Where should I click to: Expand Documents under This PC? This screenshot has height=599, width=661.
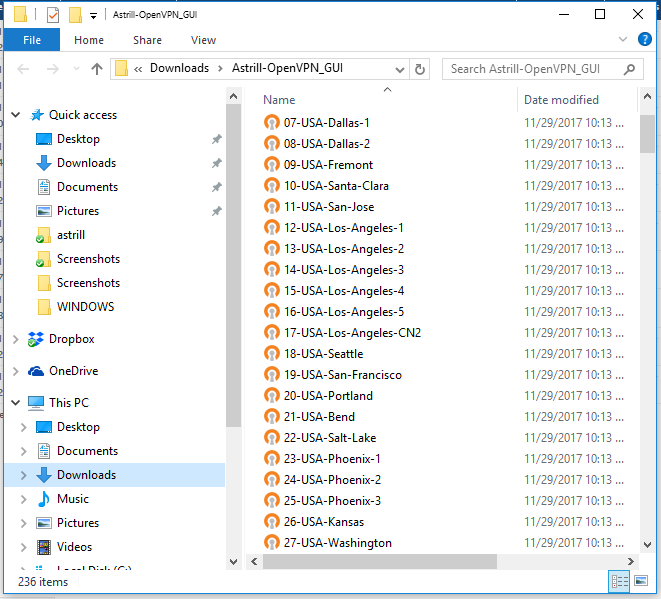24,451
